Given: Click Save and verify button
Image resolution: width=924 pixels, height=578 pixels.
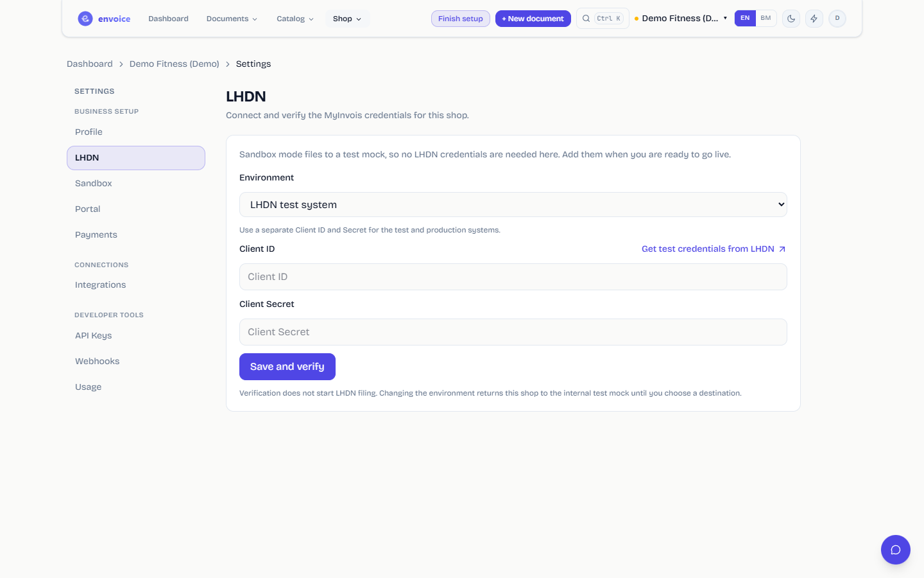Looking at the screenshot, I should coord(287,367).
